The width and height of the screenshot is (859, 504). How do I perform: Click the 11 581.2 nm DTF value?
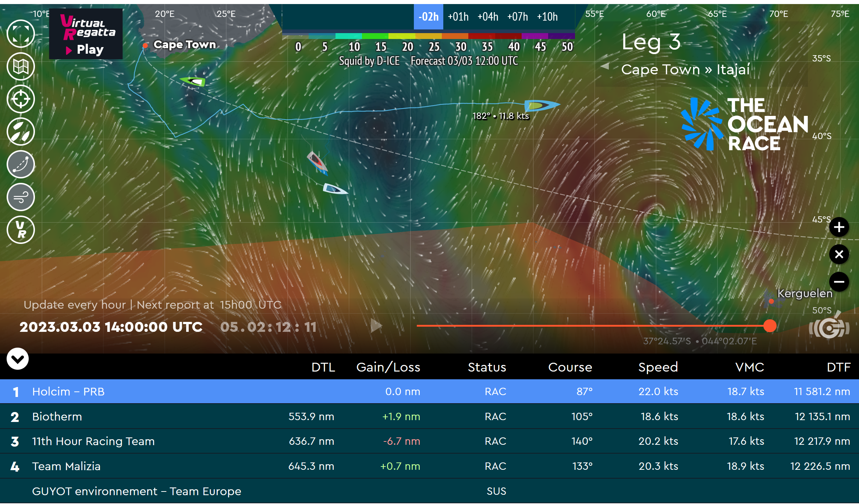[822, 391]
